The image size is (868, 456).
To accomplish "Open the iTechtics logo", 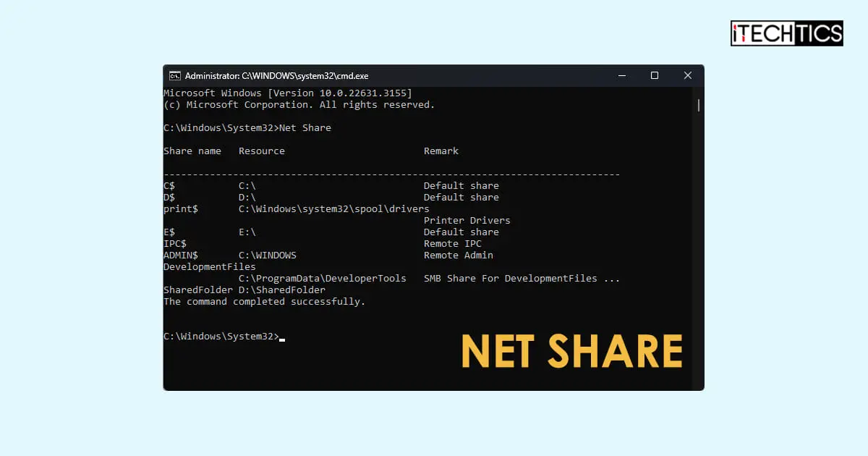I will 786,33.
